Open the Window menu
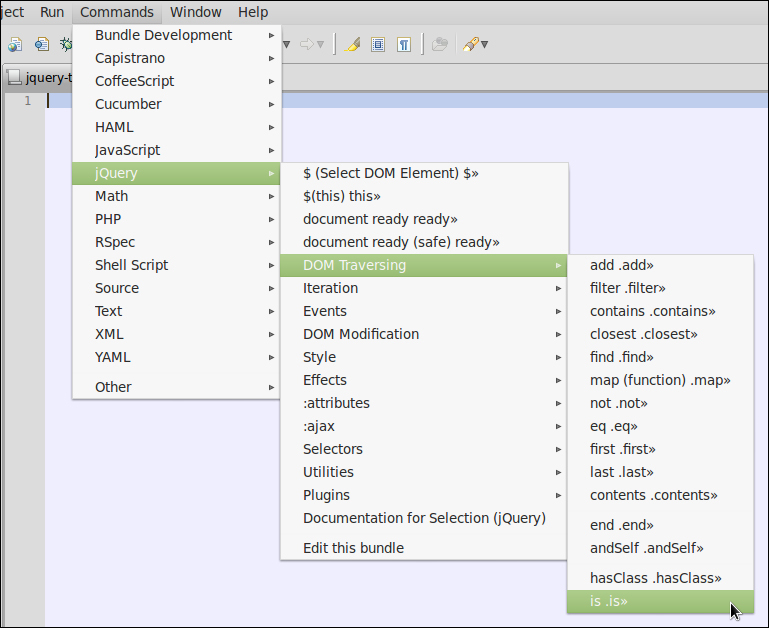The height and width of the screenshot is (628, 769). pos(196,12)
